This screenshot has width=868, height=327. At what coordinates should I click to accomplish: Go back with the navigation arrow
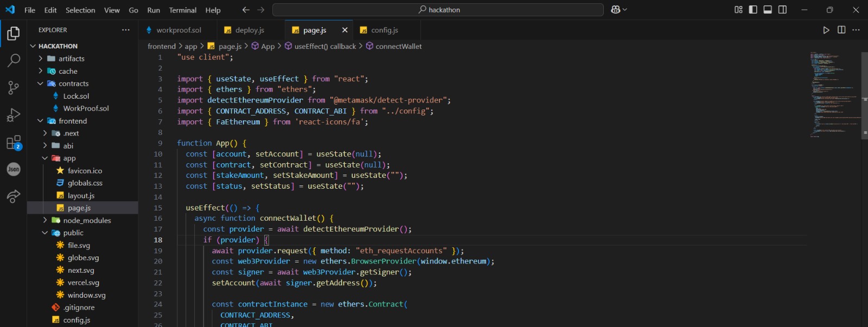click(x=246, y=10)
